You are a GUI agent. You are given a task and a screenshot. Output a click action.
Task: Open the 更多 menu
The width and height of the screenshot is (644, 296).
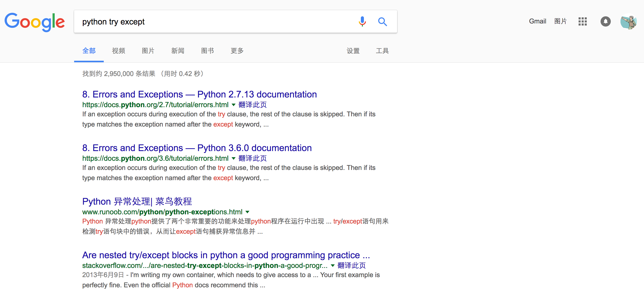click(237, 51)
